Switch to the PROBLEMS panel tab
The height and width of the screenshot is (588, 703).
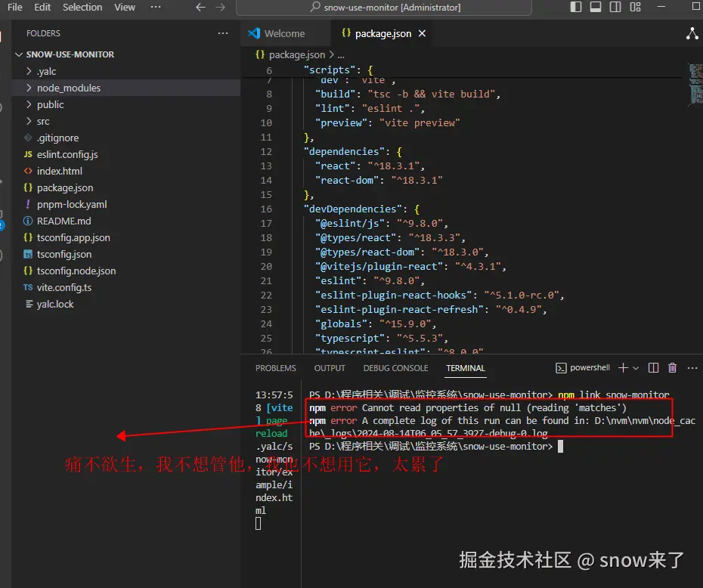[276, 368]
